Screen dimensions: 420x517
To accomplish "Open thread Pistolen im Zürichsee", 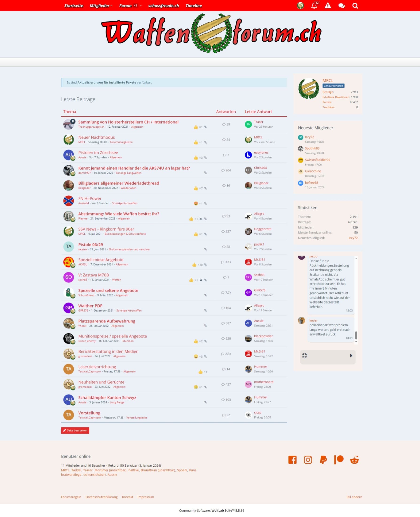I will pos(98,153).
